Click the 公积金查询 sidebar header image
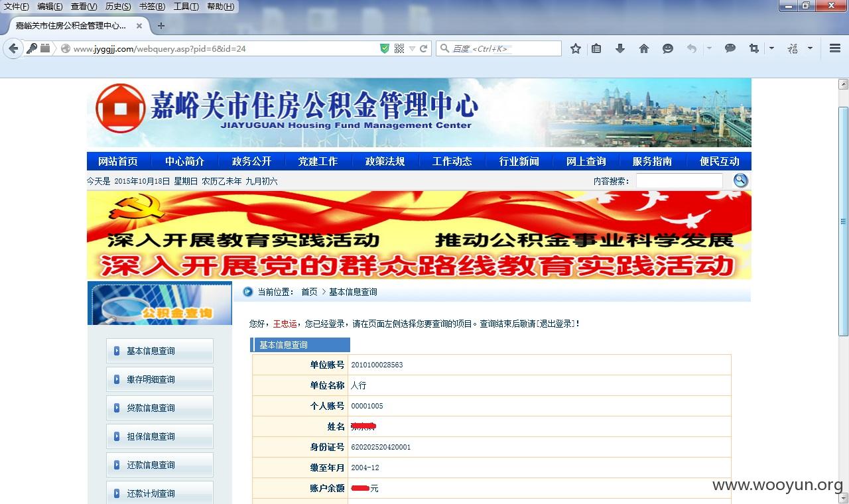849x504 pixels. 160,303
